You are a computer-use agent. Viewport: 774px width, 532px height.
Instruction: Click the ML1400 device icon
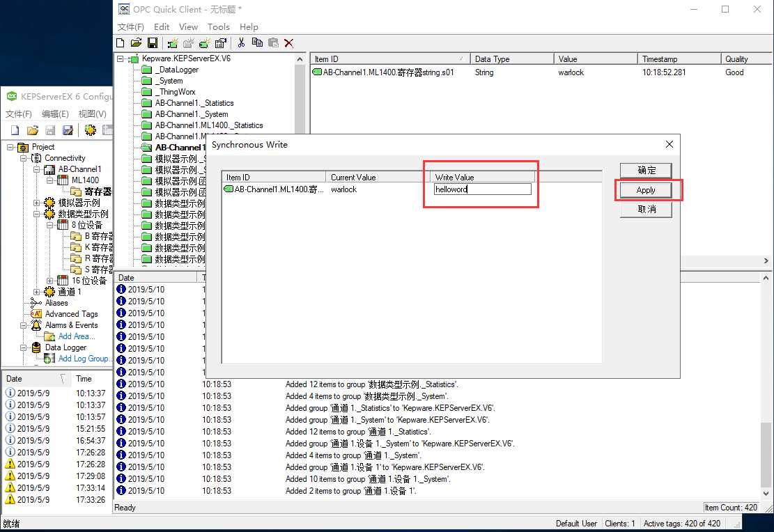click(63, 180)
